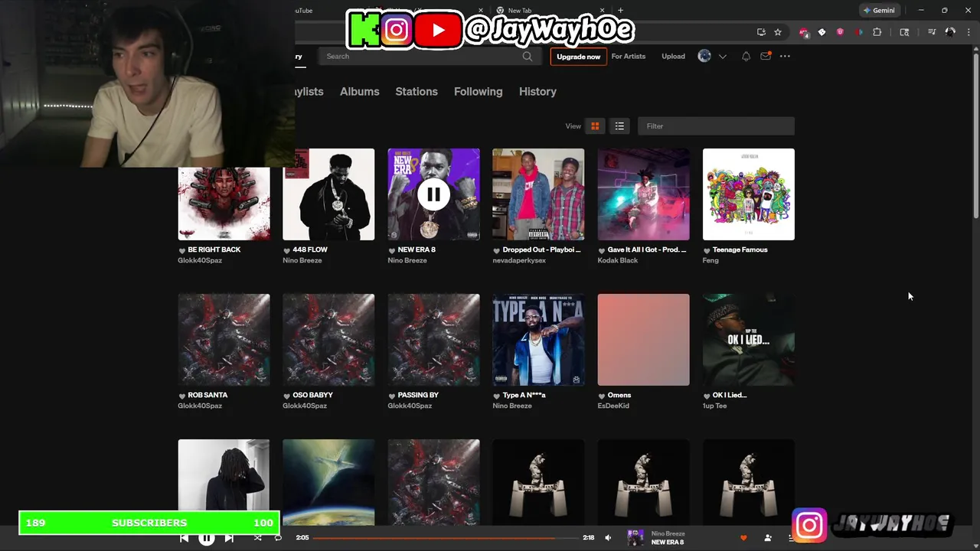Open the Kodak Black artist link

(x=617, y=261)
